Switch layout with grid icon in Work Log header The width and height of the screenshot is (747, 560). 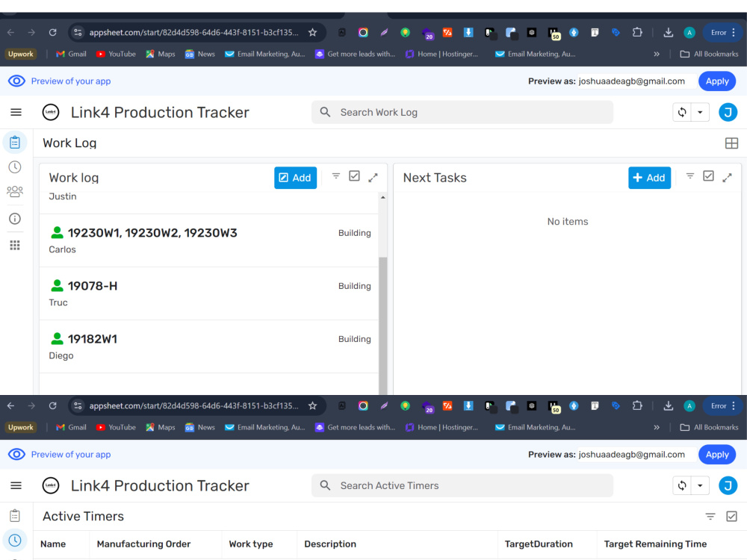point(731,143)
